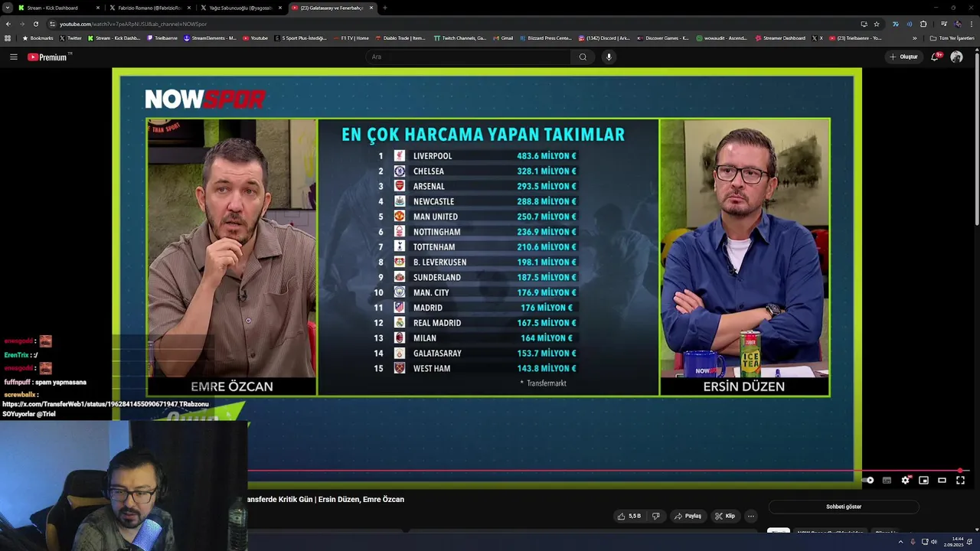980x551 pixels.
Task: Open the YouTube account avatar menu
Action: [956, 57]
